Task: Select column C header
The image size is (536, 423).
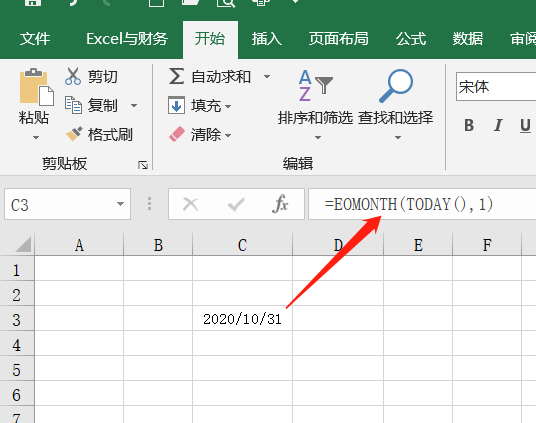Action: [242, 245]
